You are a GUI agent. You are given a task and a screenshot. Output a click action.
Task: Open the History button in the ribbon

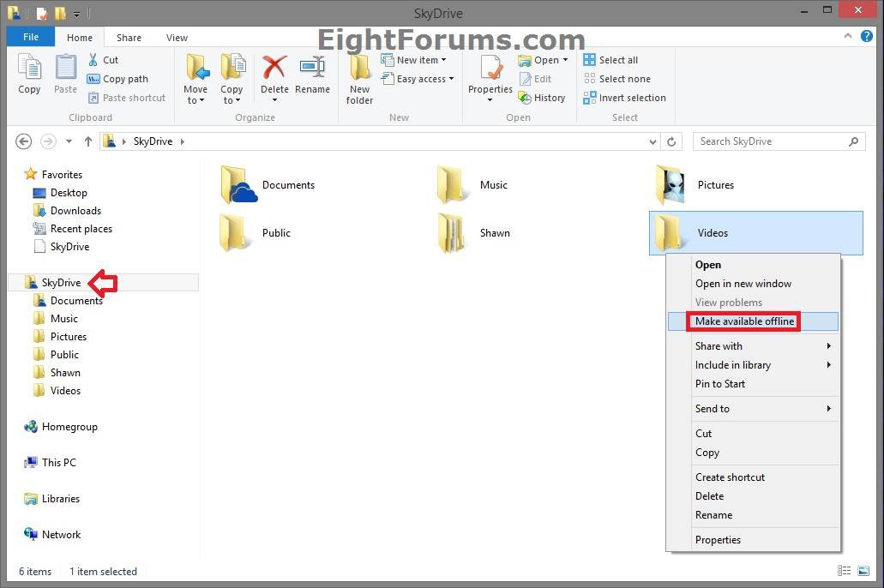542,98
